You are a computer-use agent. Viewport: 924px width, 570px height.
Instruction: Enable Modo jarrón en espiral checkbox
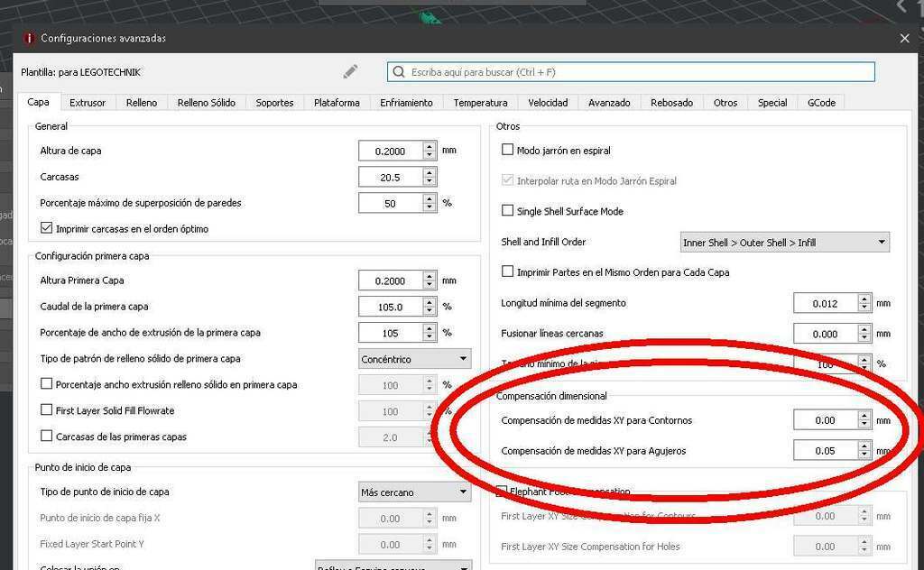click(507, 150)
